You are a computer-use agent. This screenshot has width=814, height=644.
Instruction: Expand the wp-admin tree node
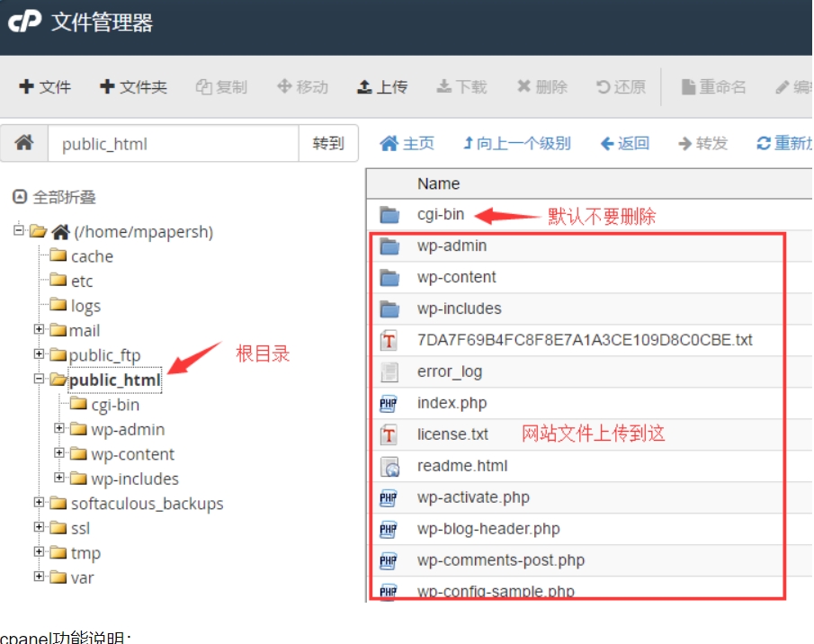59,428
